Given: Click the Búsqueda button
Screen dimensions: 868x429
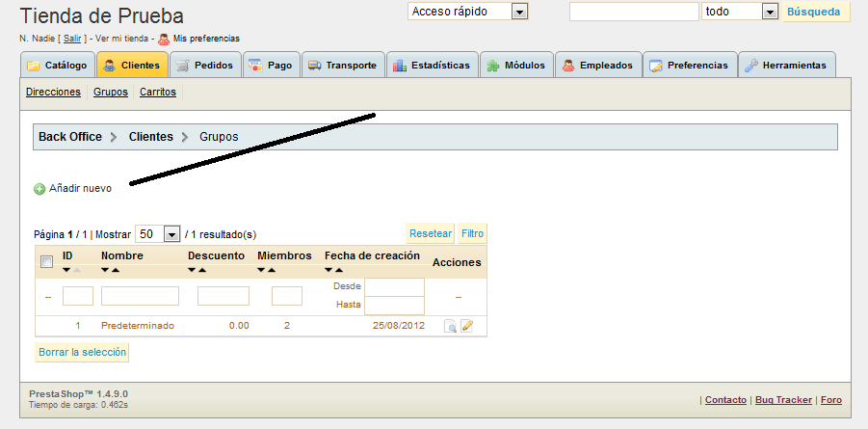Looking at the screenshot, I should [x=816, y=12].
